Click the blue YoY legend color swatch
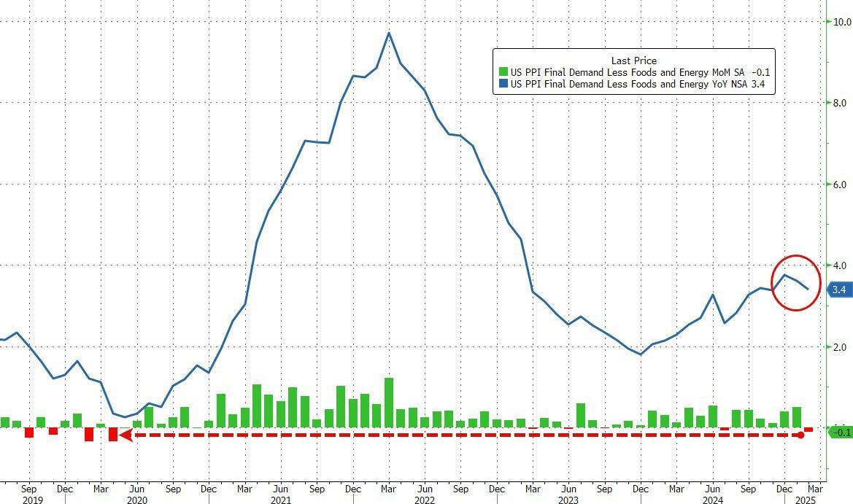Screen dimensions: 853x504 tap(503, 85)
